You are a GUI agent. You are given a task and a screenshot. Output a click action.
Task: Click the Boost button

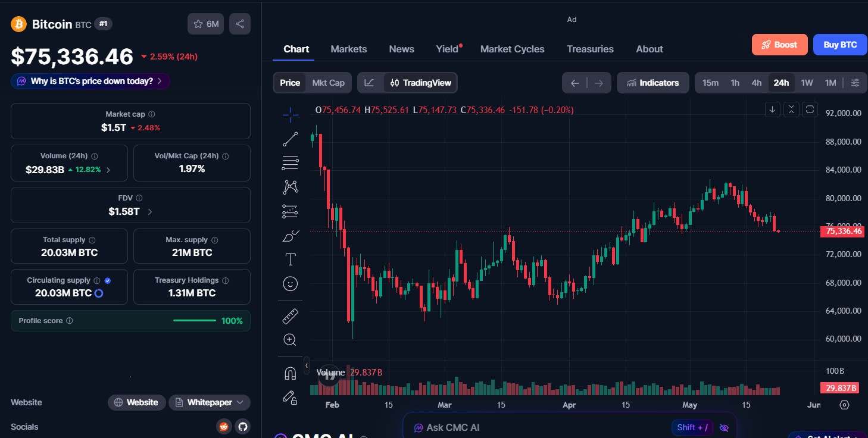point(780,45)
